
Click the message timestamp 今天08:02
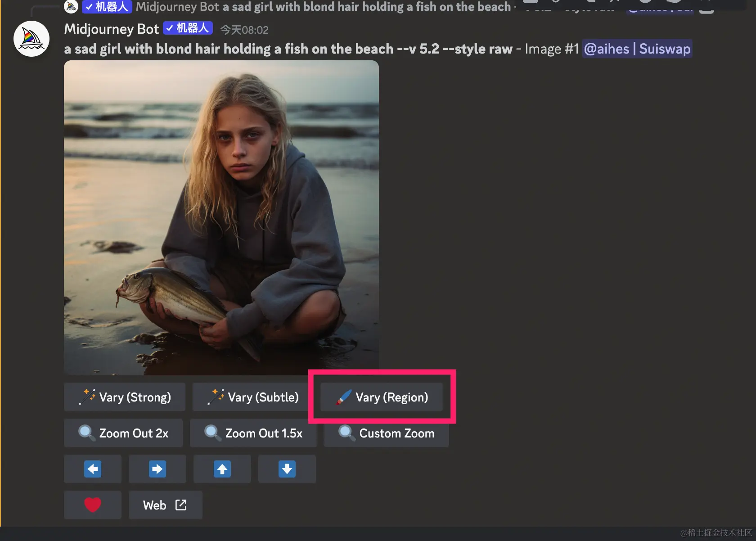tap(244, 30)
